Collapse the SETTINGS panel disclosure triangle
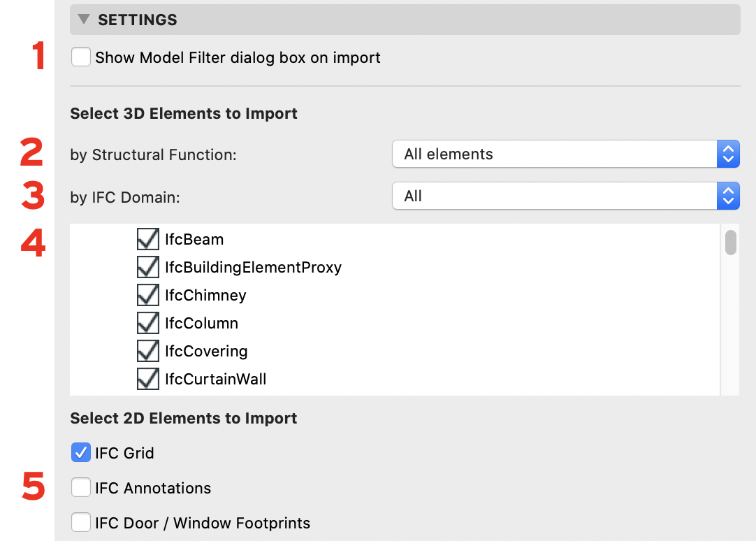This screenshot has width=756, height=541. pos(84,20)
